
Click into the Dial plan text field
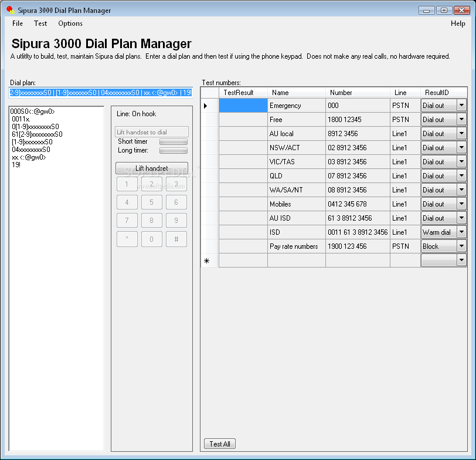point(100,93)
